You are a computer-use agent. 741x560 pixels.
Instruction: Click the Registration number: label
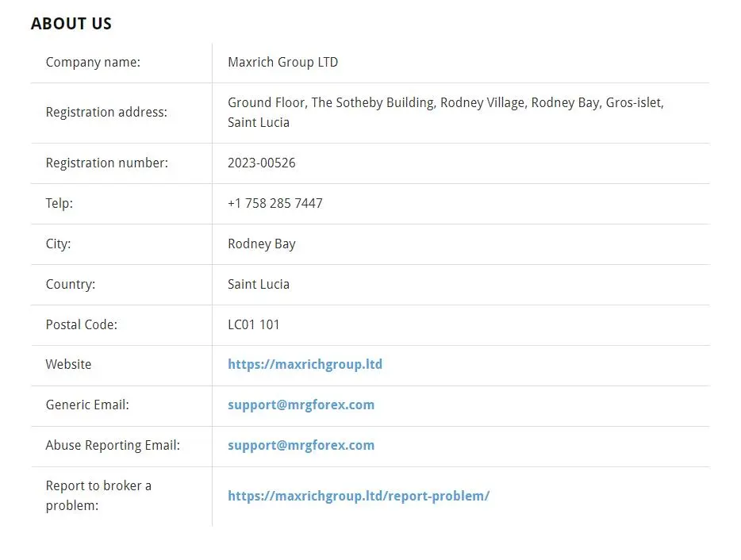click(107, 163)
